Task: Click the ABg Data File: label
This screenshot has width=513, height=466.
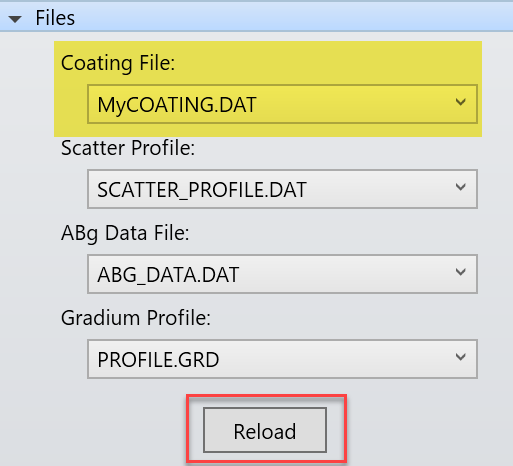Action: click(x=125, y=233)
